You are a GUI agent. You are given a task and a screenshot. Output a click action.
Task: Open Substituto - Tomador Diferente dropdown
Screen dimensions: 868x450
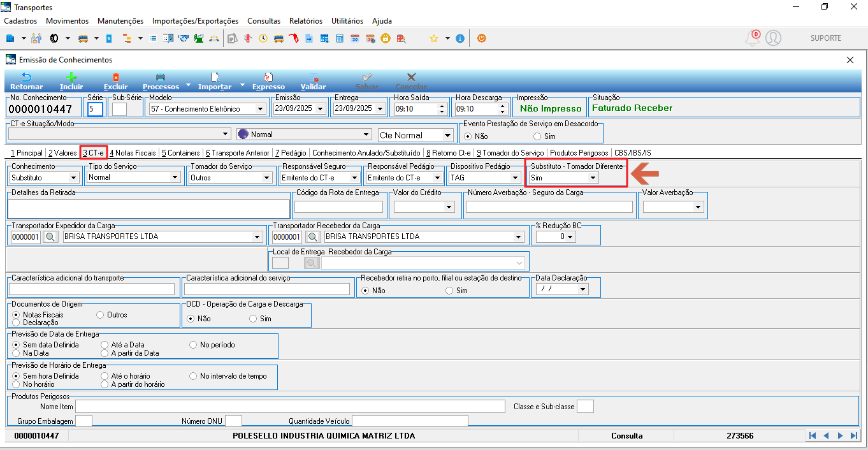coord(563,178)
